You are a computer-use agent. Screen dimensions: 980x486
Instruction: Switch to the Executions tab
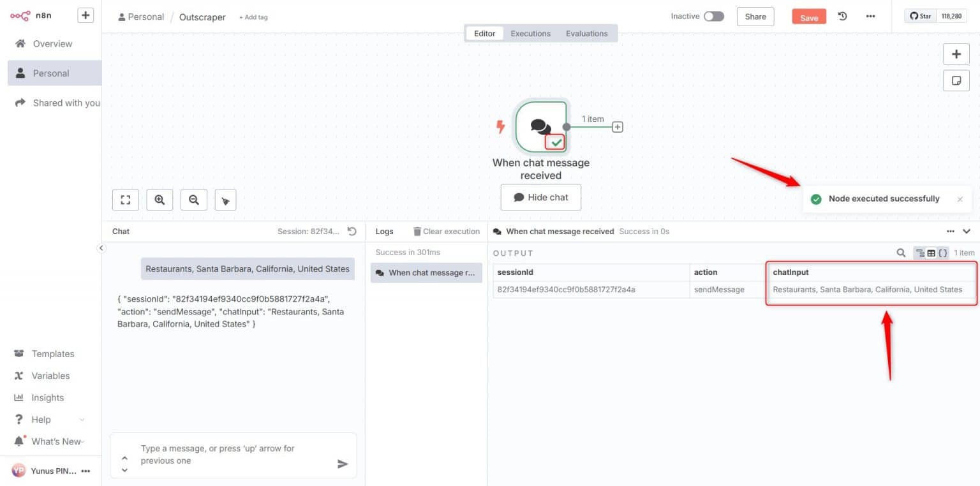coord(530,33)
